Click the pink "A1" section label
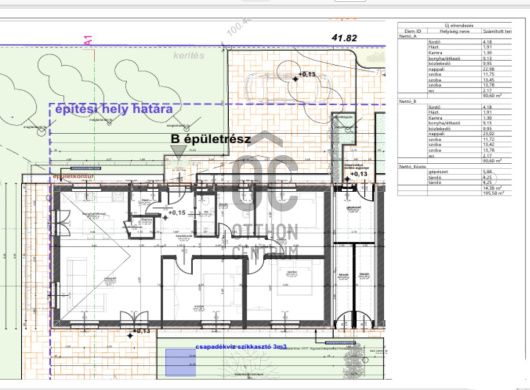Viewport: 530px width, 390px height. (x=89, y=41)
